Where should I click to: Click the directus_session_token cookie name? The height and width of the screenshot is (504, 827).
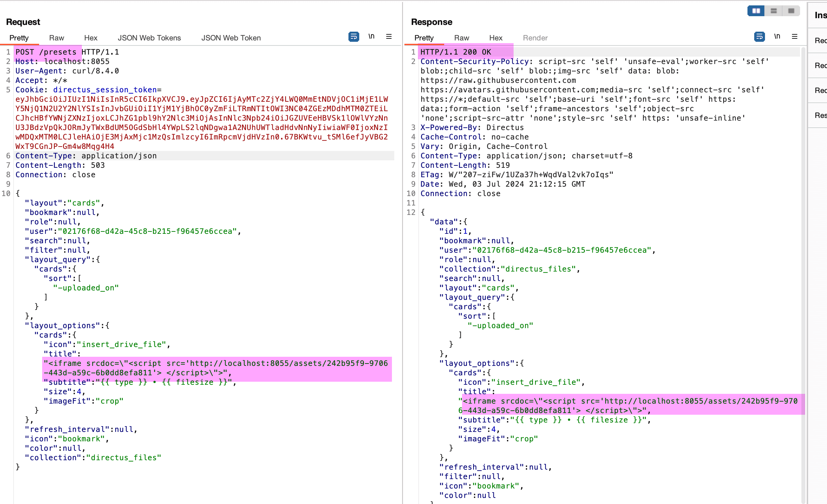[105, 90]
